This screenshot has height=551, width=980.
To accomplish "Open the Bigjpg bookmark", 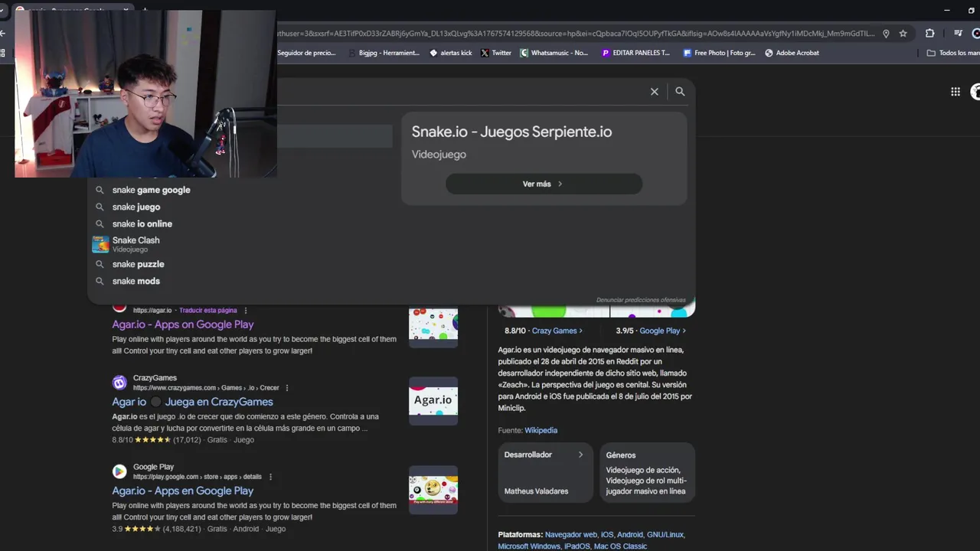I will 384,53.
